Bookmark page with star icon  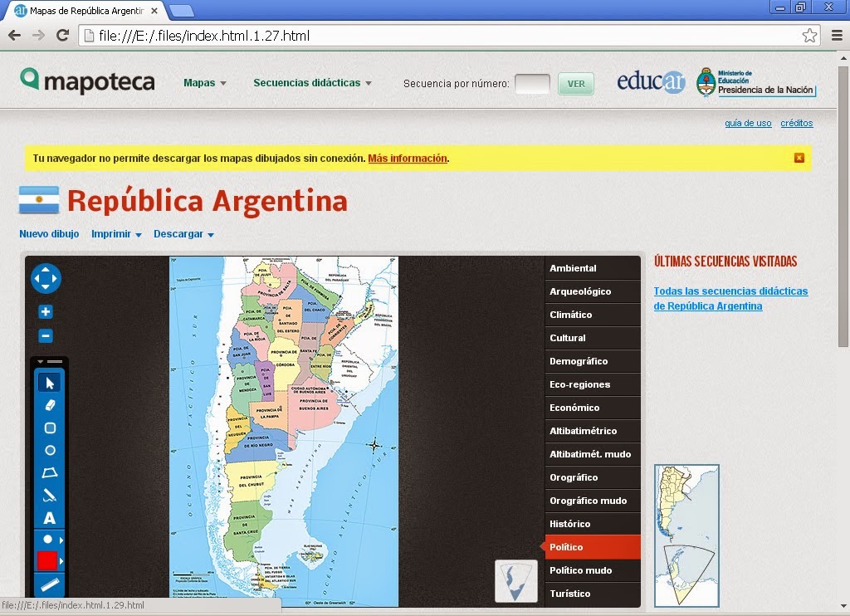[x=809, y=36]
